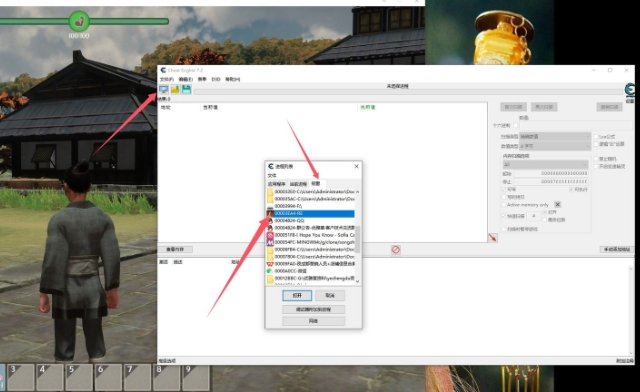The height and width of the screenshot is (392, 640).
Task: Click the open process computer icon
Action: pos(164,89)
